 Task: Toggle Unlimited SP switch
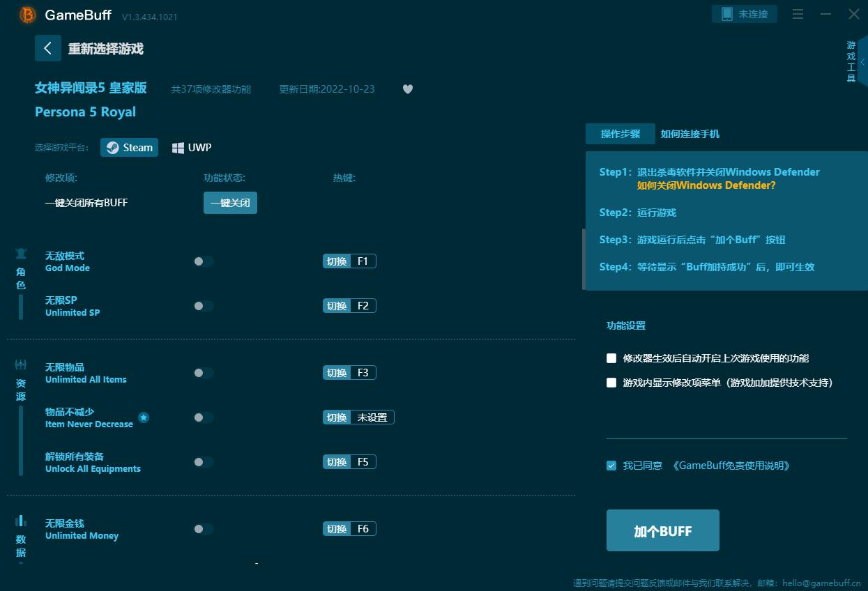204,306
